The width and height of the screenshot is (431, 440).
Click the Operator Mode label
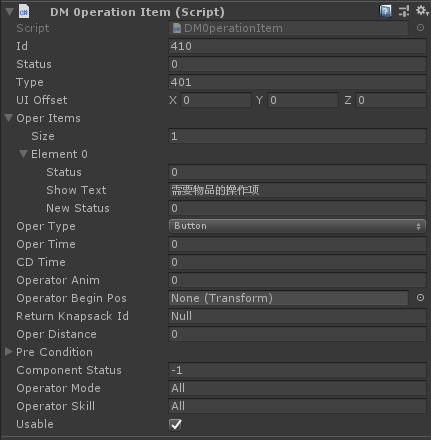coord(58,388)
